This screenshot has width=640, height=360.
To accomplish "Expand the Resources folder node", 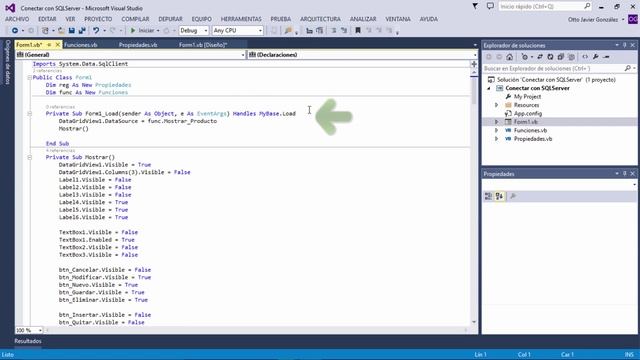I will point(497,105).
